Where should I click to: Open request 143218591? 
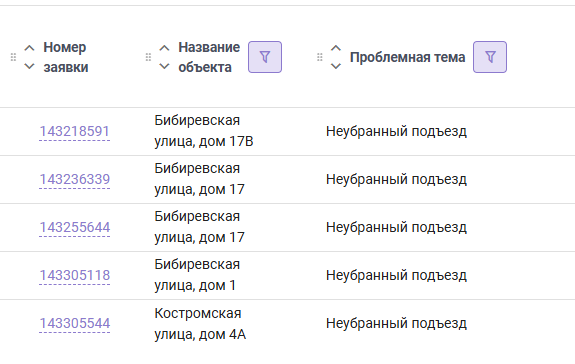[x=74, y=131]
